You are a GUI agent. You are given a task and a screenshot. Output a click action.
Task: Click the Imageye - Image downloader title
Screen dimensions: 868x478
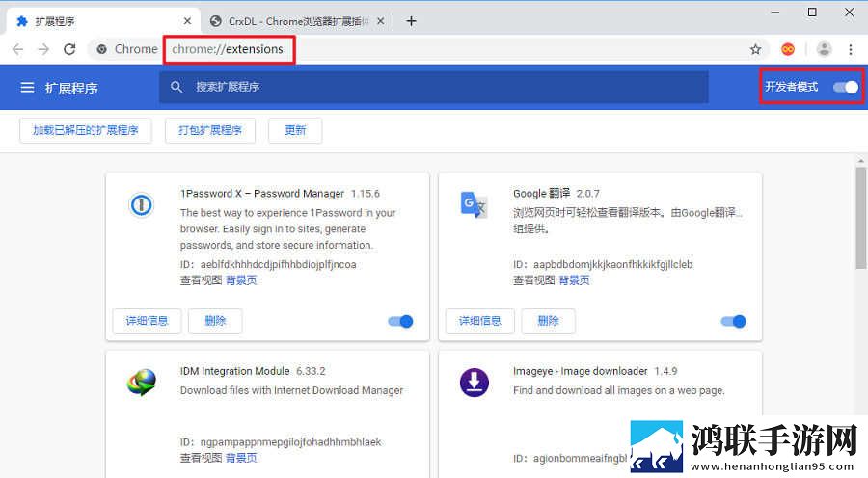(581, 371)
